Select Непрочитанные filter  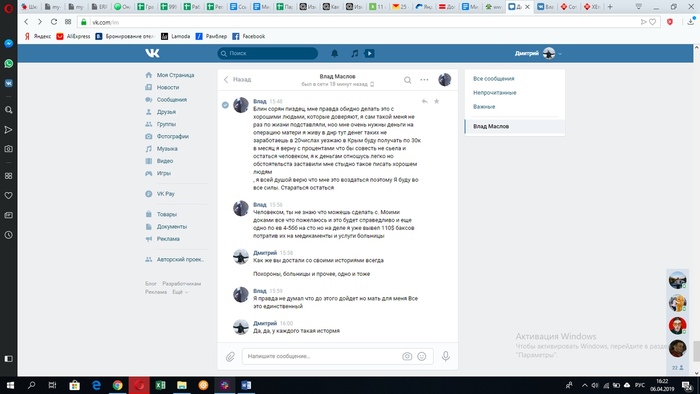495,93
